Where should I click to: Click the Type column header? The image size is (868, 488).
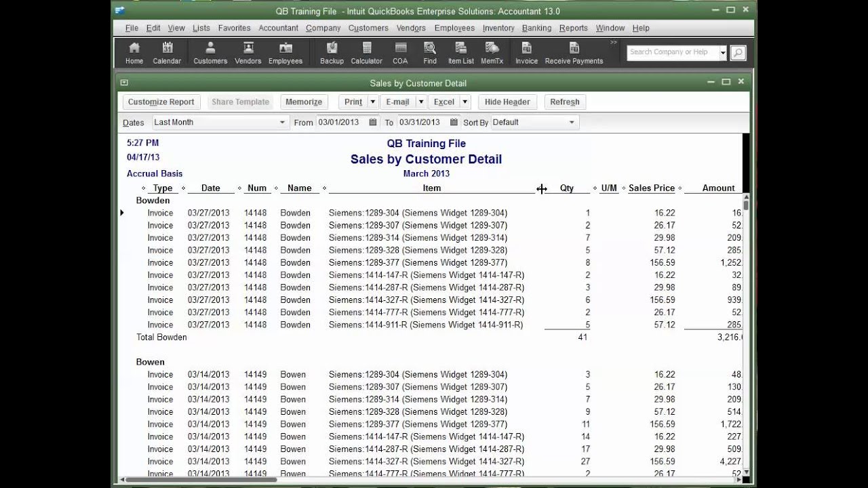(x=163, y=188)
